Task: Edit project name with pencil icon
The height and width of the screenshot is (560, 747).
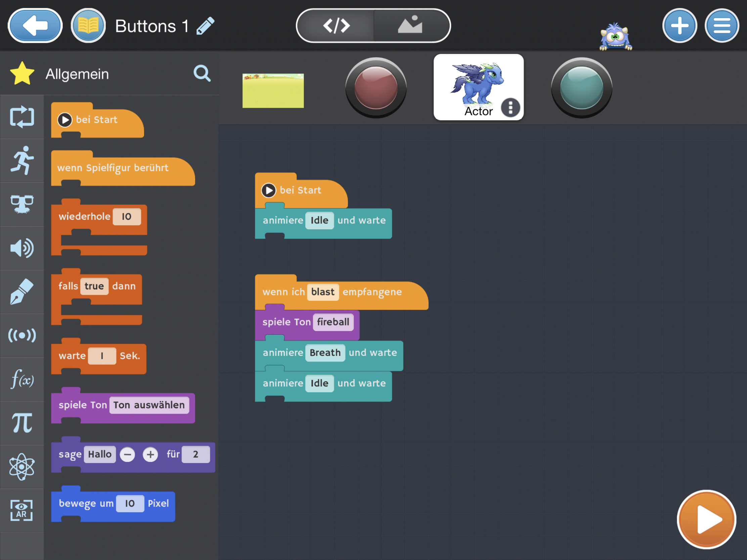Action: click(x=205, y=26)
